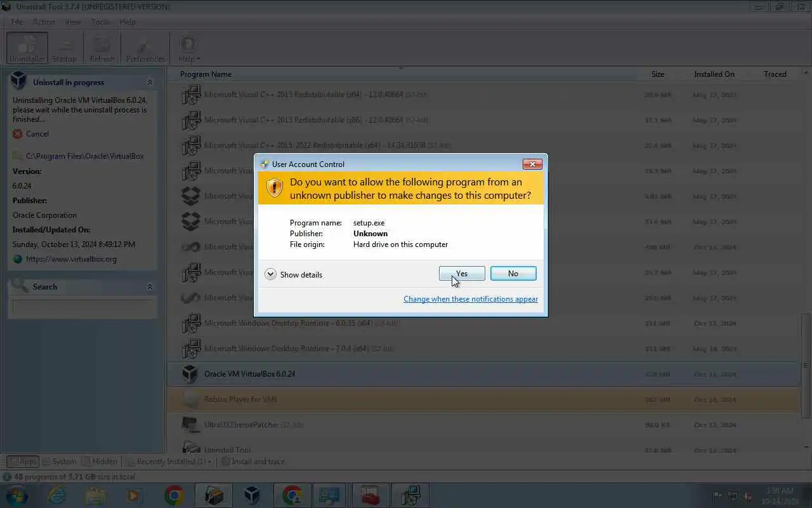Click the network icon in the system tray
The height and width of the screenshot is (508, 812).
point(733,496)
